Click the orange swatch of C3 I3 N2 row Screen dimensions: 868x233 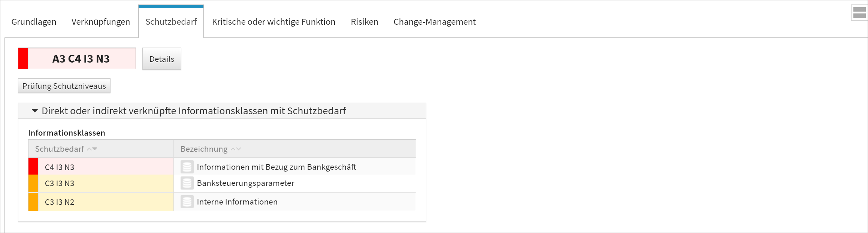[33, 202]
